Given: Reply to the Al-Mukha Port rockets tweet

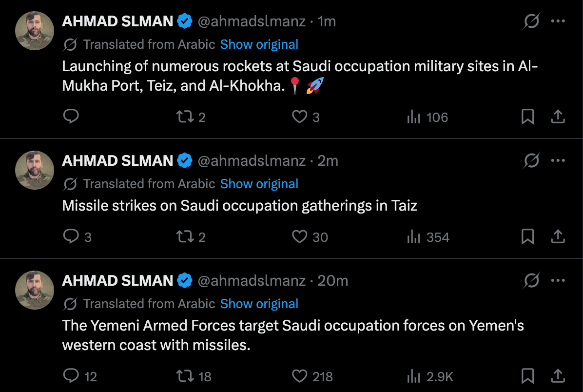Looking at the screenshot, I should click(x=71, y=117).
